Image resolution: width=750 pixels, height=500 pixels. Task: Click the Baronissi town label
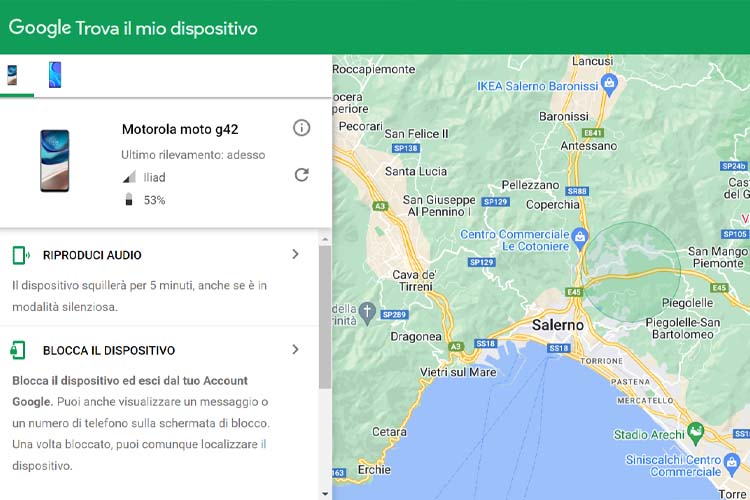click(564, 117)
